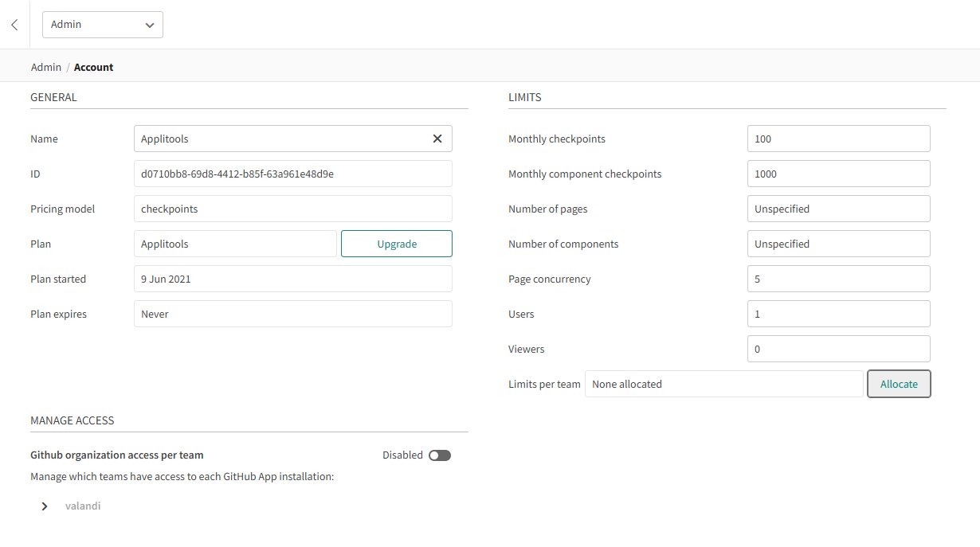Click the Monthly checkpoints field

839,139
